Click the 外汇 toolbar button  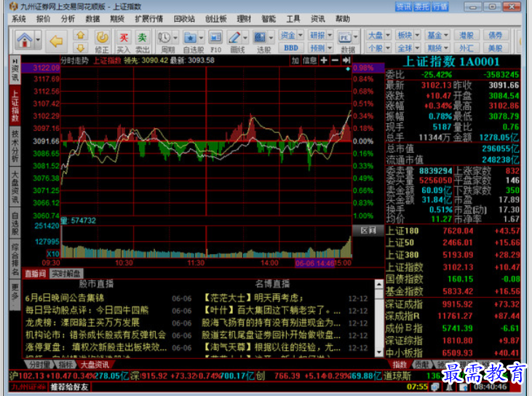[x=467, y=48]
